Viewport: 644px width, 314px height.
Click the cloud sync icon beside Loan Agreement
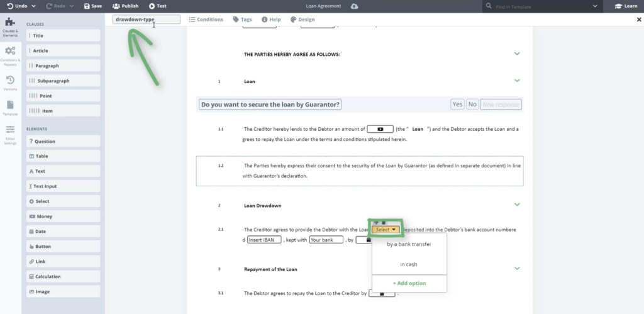click(x=355, y=6)
